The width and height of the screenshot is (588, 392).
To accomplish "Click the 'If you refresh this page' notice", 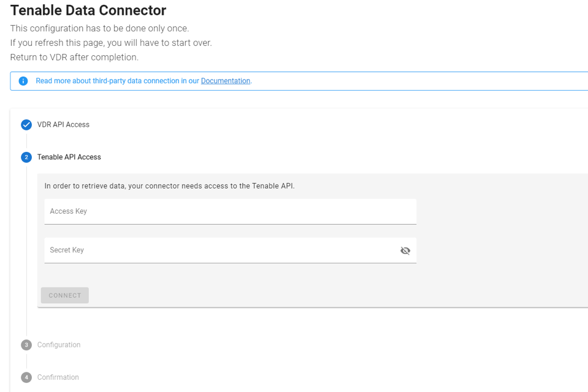I will pos(111,43).
